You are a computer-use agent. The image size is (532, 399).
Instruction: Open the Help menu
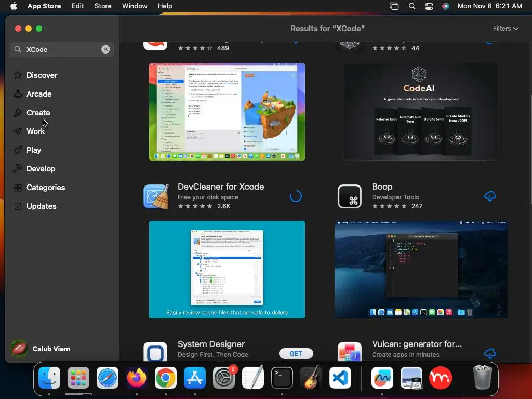point(165,6)
